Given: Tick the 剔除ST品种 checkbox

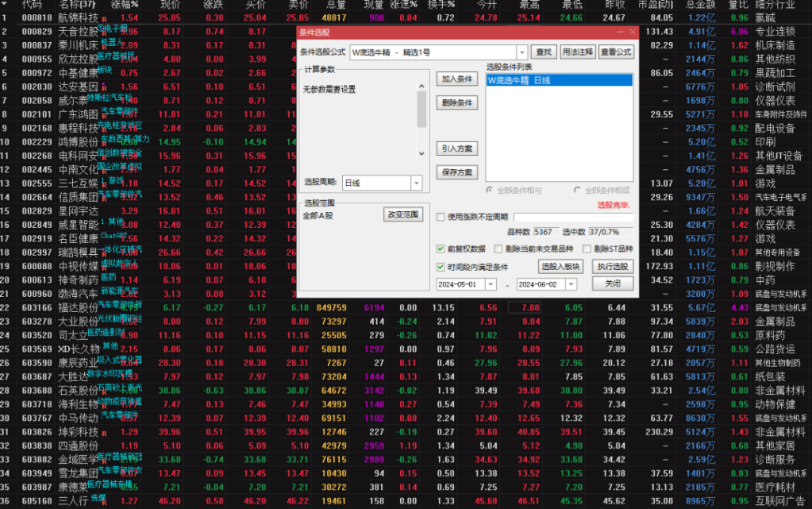Looking at the screenshot, I should tap(587, 249).
